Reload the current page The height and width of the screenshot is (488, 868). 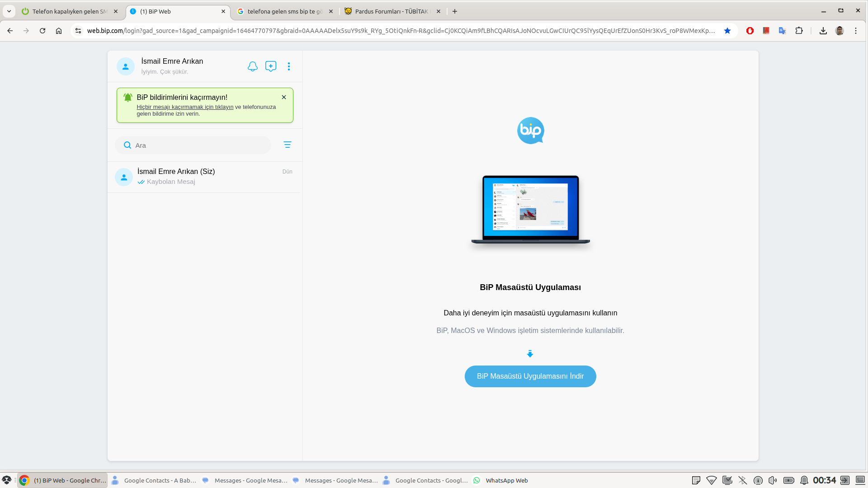coord(42,31)
